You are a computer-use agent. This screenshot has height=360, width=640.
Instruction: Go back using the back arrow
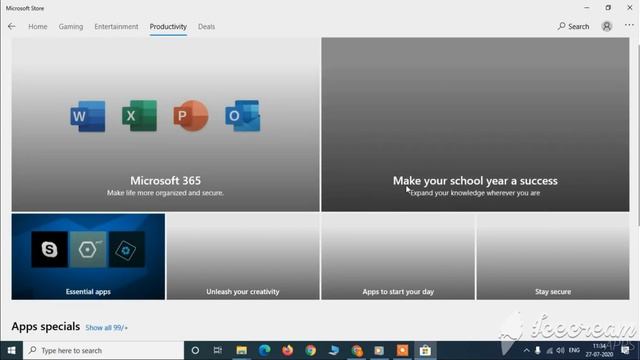click(x=11, y=27)
